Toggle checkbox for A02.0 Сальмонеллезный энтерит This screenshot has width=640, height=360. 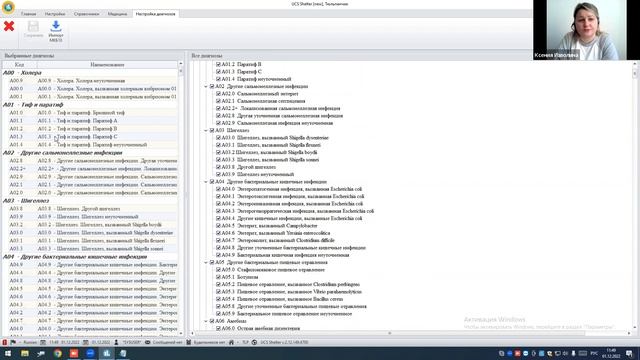218,94
